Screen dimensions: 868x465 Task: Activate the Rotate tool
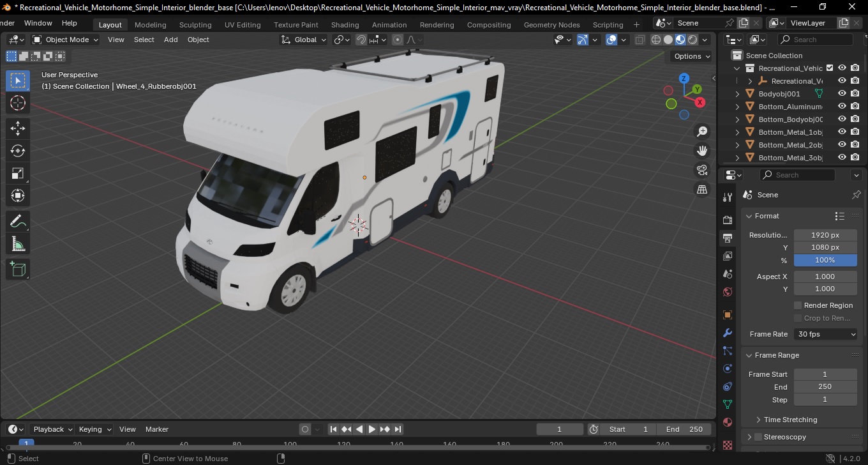click(x=18, y=151)
